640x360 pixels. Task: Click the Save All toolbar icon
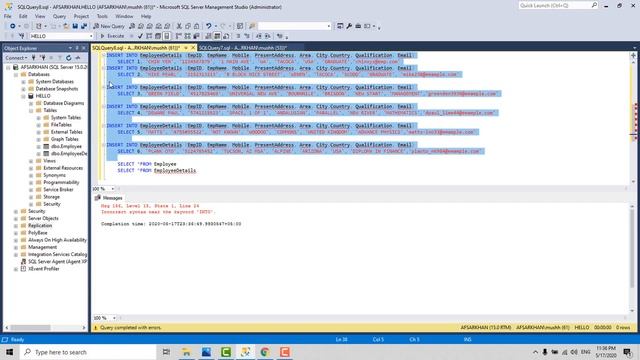(x=84, y=26)
